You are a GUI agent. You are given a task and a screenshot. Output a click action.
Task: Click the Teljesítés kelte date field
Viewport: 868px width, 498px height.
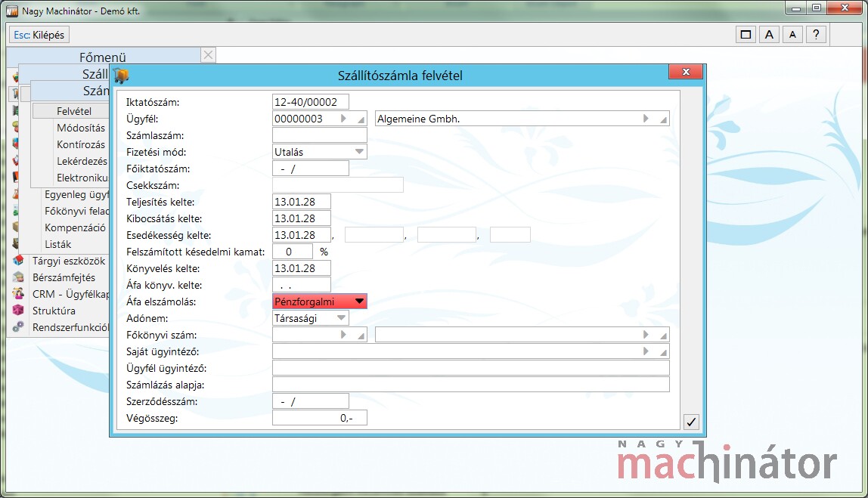click(302, 202)
